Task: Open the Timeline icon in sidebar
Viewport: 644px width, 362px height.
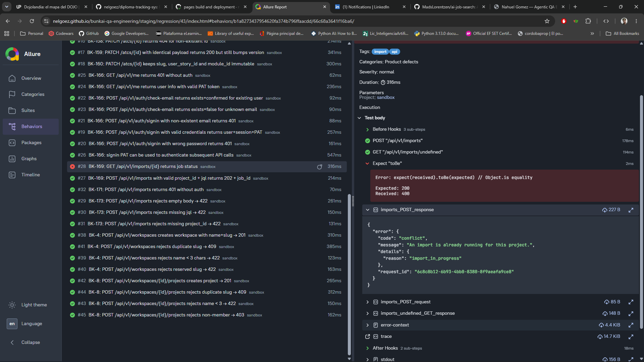Action: point(12,175)
